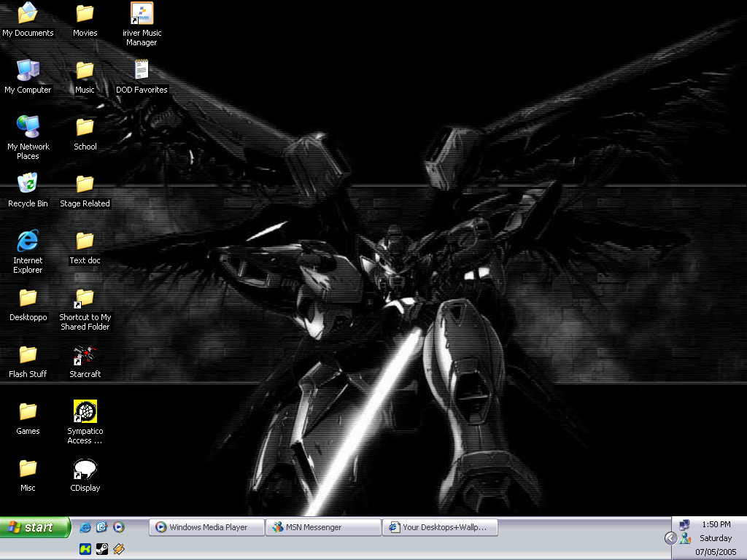The width and height of the screenshot is (747, 560).
Task: Switch to Your Desktops+Wallp... browser window
Action: pyautogui.click(x=440, y=527)
